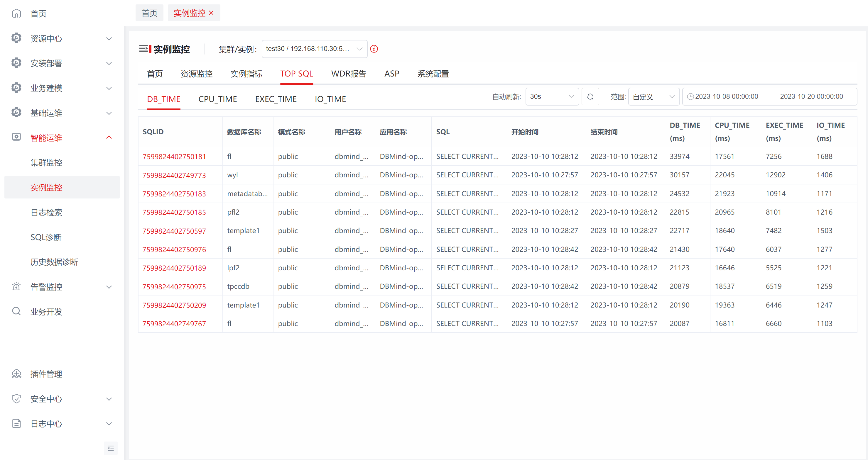Select the 实例指标 tab
The width and height of the screenshot is (868, 460).
[246, 74]
